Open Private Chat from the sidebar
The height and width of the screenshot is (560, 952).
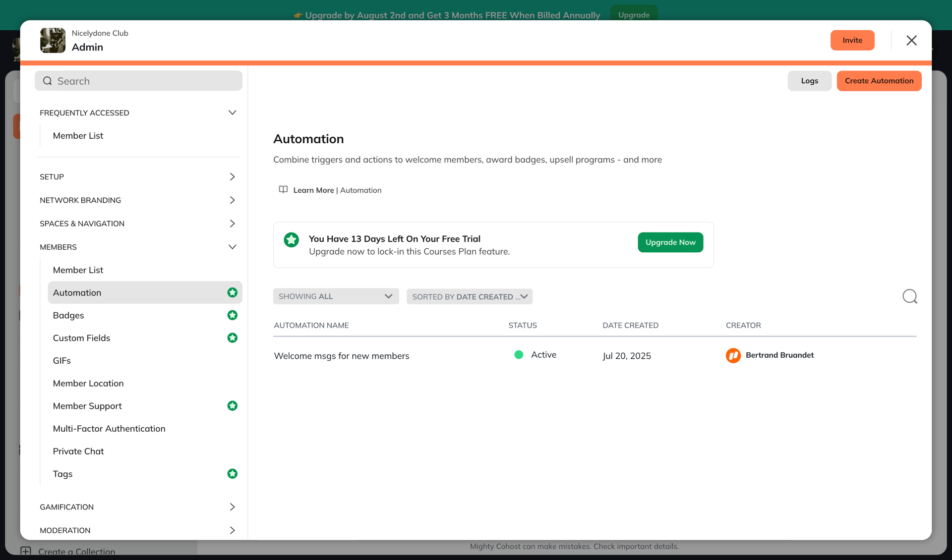click(78, 451)
